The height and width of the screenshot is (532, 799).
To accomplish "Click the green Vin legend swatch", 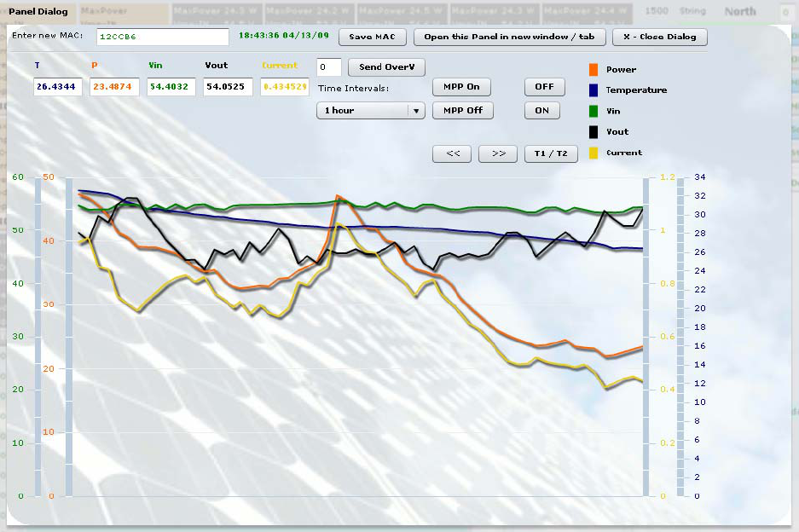I will 593,111.
